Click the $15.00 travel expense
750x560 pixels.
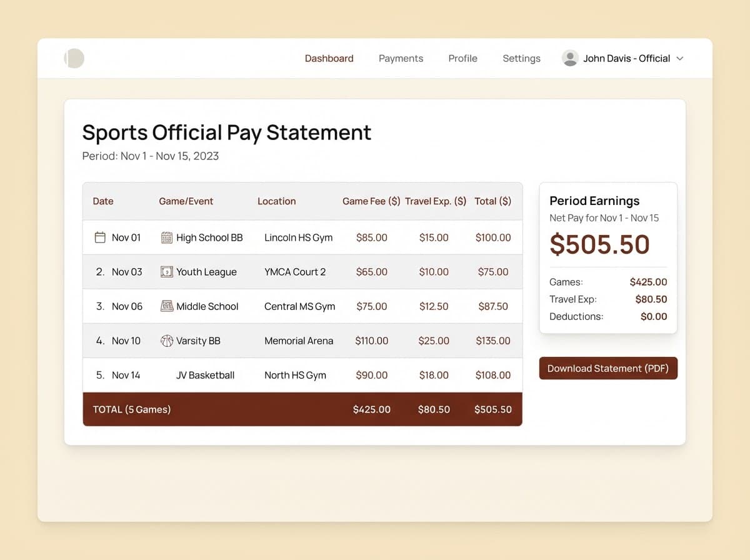click(x=434, y=237)
